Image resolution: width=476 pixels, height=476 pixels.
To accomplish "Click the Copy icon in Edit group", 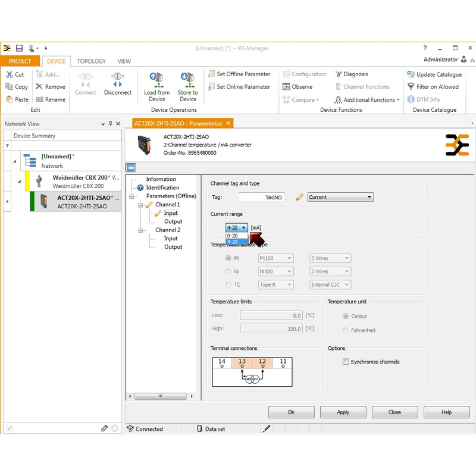I will [x=9, y=86].
